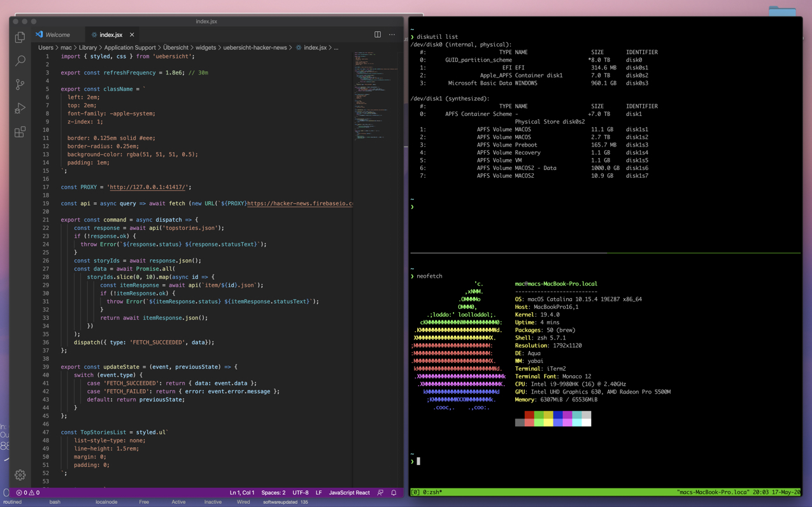This screenshot has width=812, height=507.
Task: Open the editor More Actions ellipsis menu
Action: click(x=391, y=34)
